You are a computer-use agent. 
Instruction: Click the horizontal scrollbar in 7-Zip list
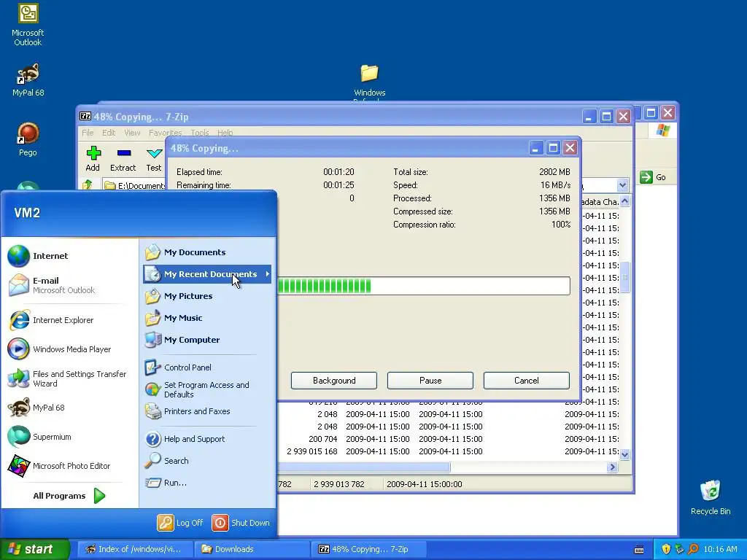pos(363,467)
